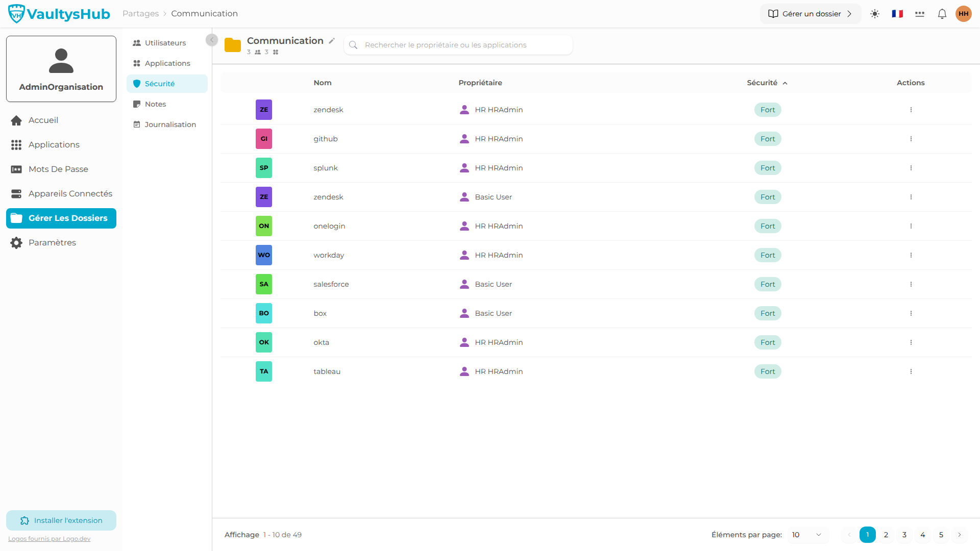Open actions menu for box row
The width and height of the screenshot is (980, 551).
[x=911, y=313]
